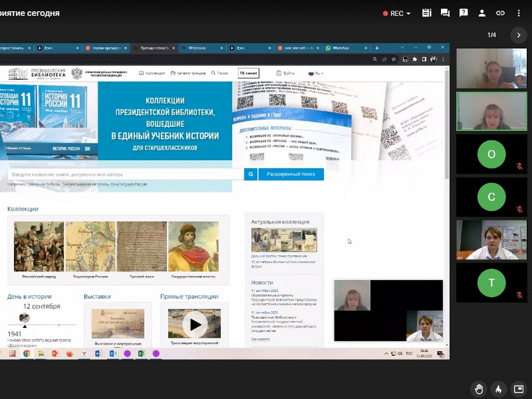Send a fire reaction

tap(498, 388)
